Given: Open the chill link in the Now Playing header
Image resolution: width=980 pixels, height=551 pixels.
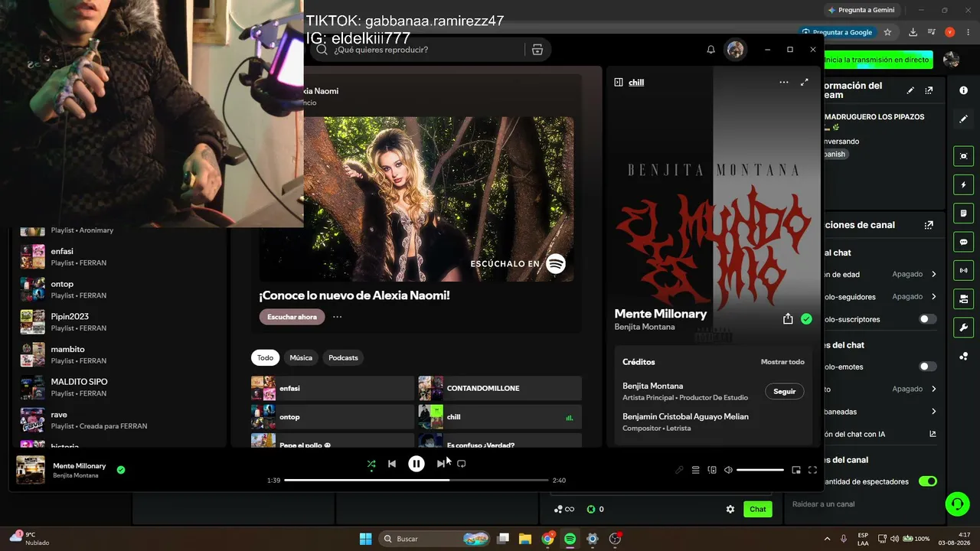Looking at the screenshot, I should 636,82.
